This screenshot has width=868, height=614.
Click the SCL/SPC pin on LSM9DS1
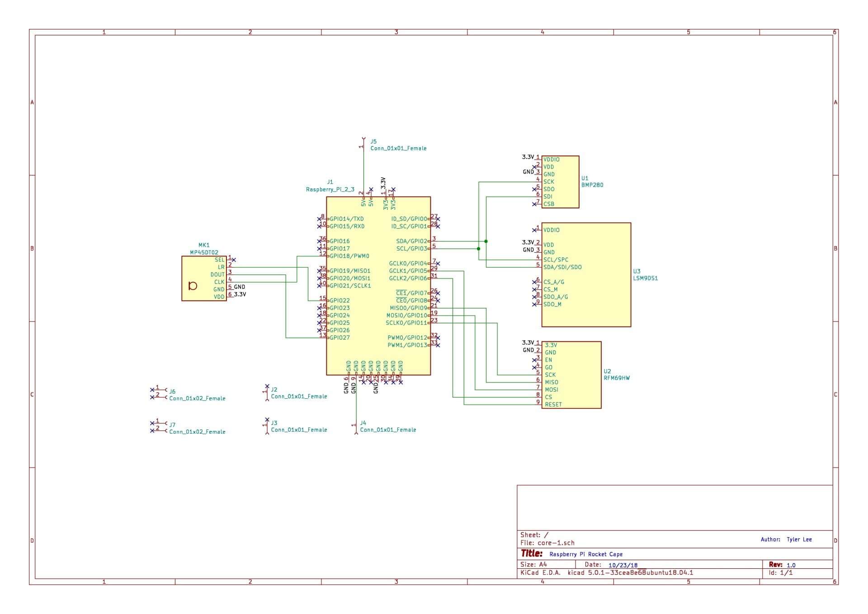coord(556,260)
